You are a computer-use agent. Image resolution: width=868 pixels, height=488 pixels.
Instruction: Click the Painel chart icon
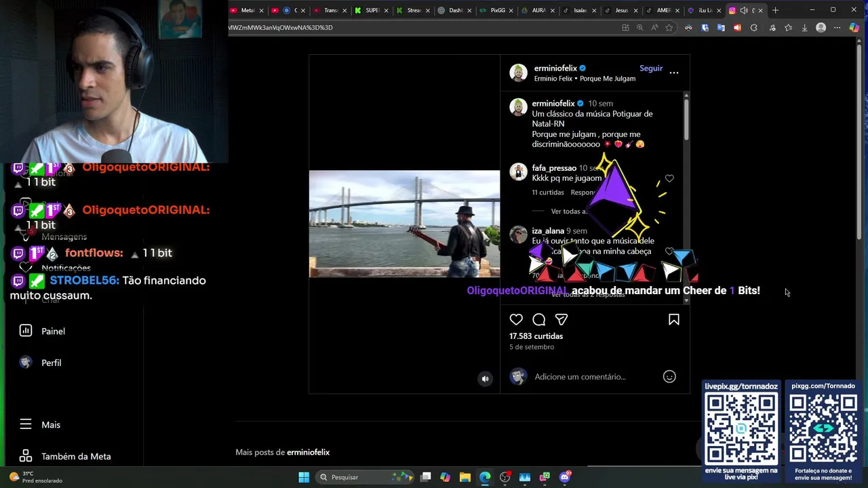click(26, 331)
